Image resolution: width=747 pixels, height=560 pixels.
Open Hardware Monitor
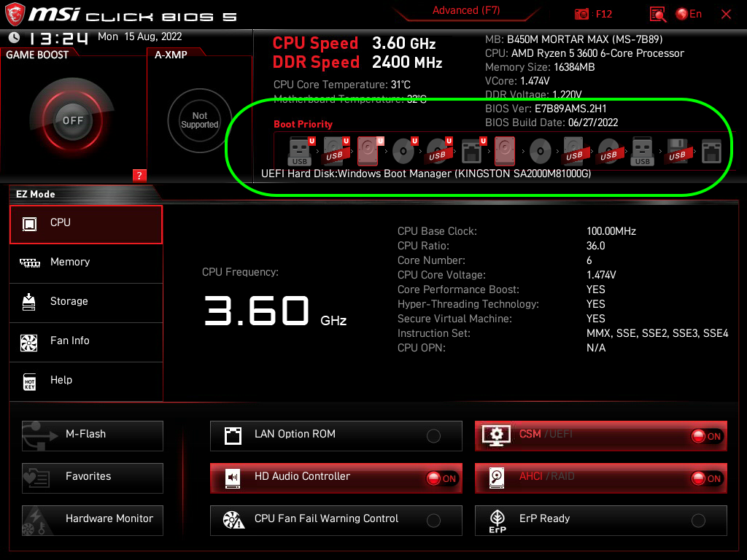(93, 521)
